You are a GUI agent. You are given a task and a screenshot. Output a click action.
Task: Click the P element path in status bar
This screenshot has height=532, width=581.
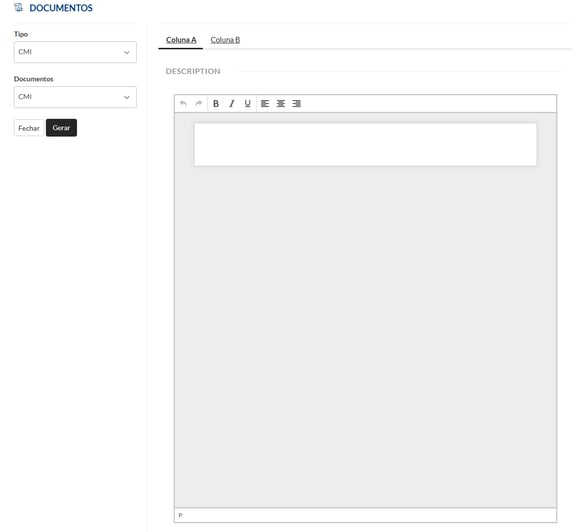click(x=180, y=515)
